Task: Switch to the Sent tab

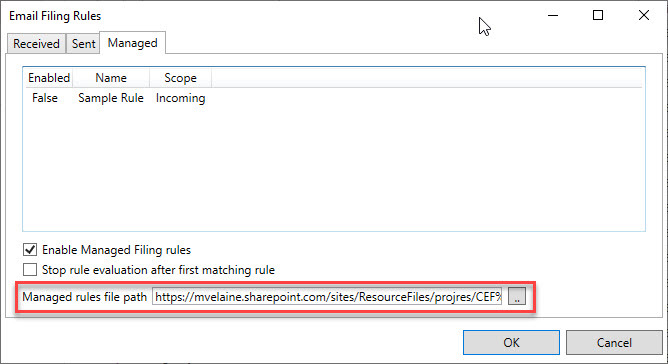Action: pos(84,43)
